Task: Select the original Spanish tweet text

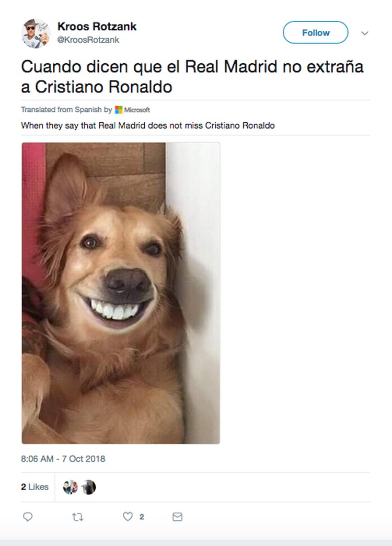Action: (192, 77)
